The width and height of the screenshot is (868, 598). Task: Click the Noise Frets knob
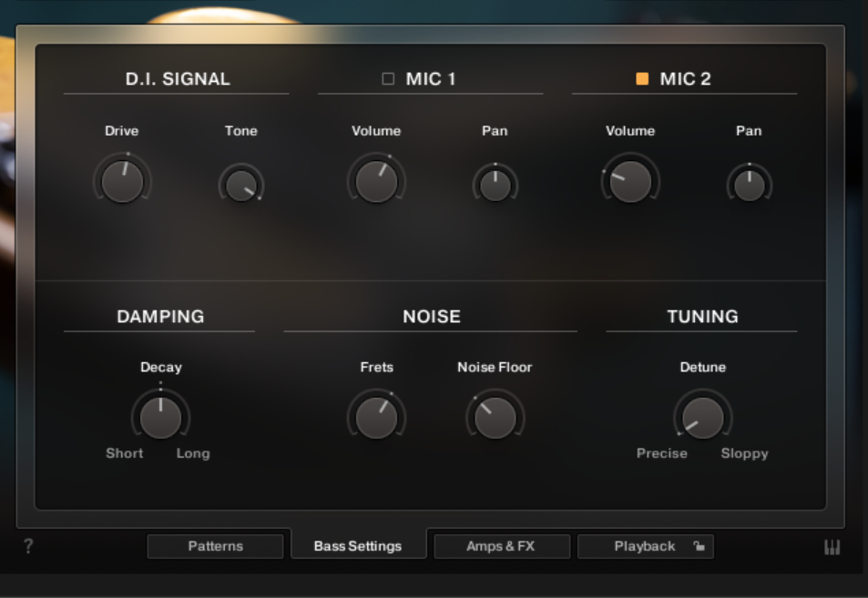376,418
